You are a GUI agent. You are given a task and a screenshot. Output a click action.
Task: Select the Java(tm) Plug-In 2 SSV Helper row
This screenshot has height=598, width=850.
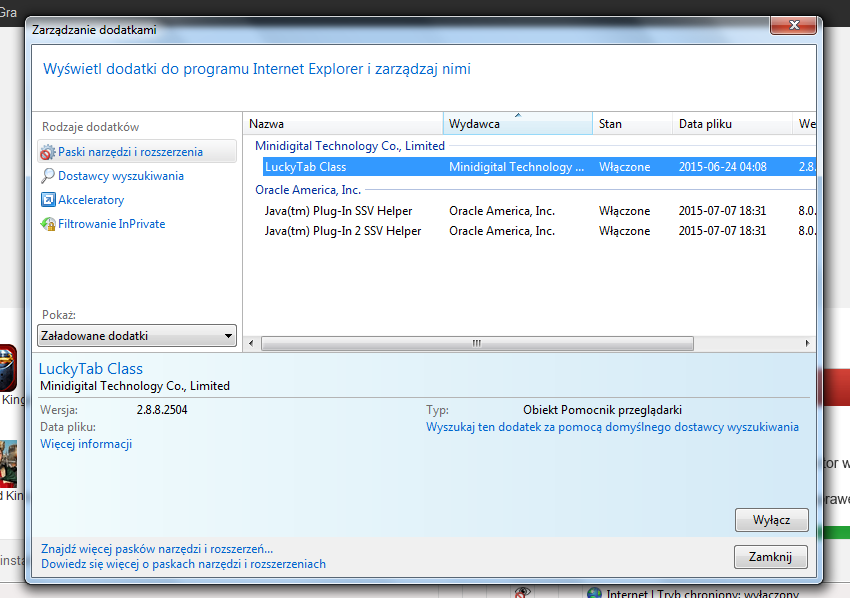pyautogui.click(x=539, y=231)
